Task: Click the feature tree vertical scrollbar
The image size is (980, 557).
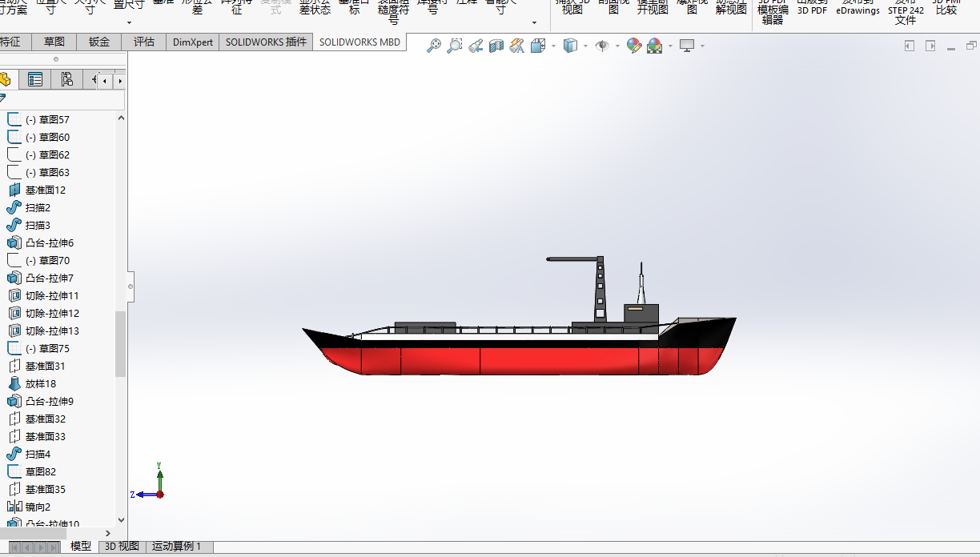Action: pyautogui.click(x=121, y=344)
